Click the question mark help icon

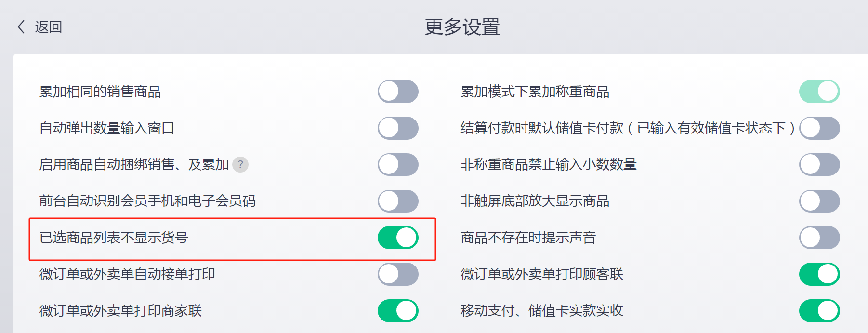[240, 165]
